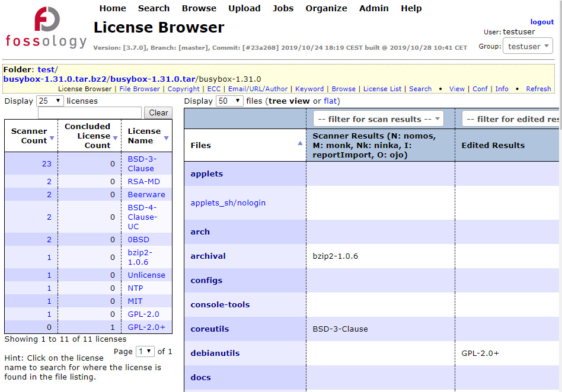Open files display count dropdown (50)
The image size is (562, 392).
[229, 101]
